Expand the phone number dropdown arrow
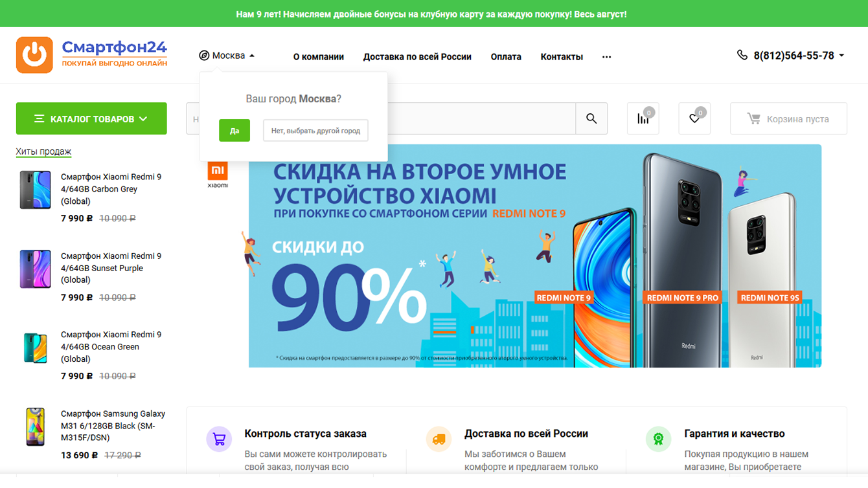Viewport: 868px width, 488px height. [x=841, y=56]
